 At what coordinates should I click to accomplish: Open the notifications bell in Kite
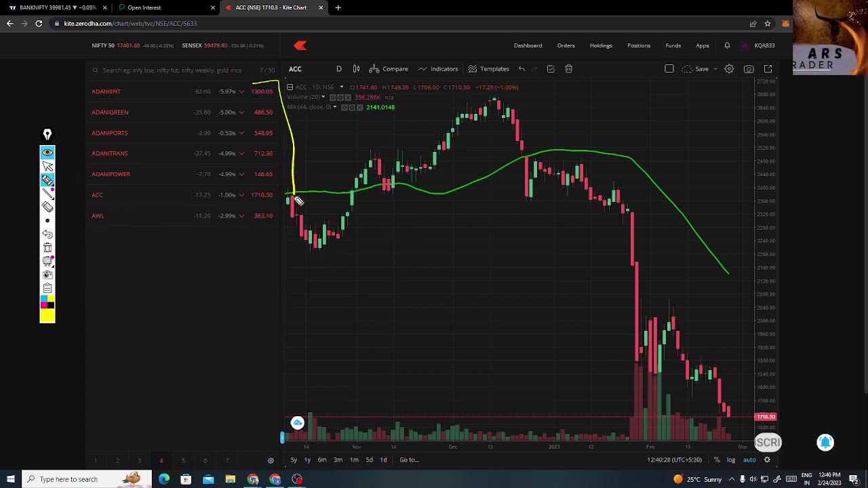(x=727, y=45)
